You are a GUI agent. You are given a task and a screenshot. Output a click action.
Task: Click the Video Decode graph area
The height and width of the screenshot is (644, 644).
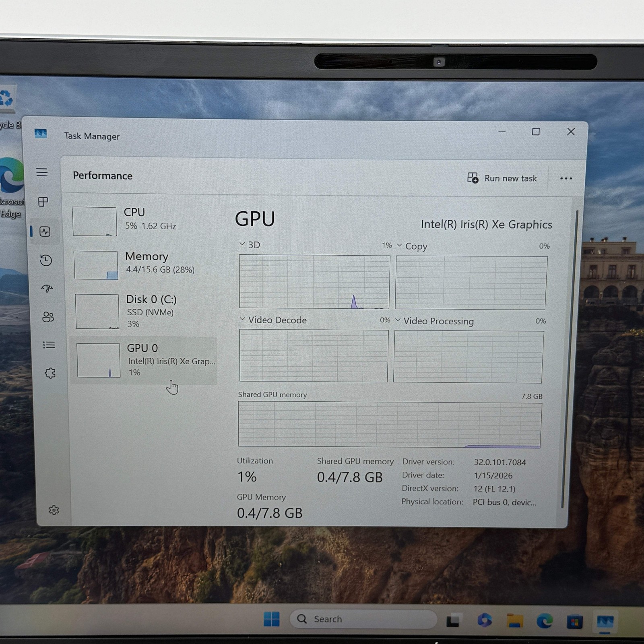[314, 355]
